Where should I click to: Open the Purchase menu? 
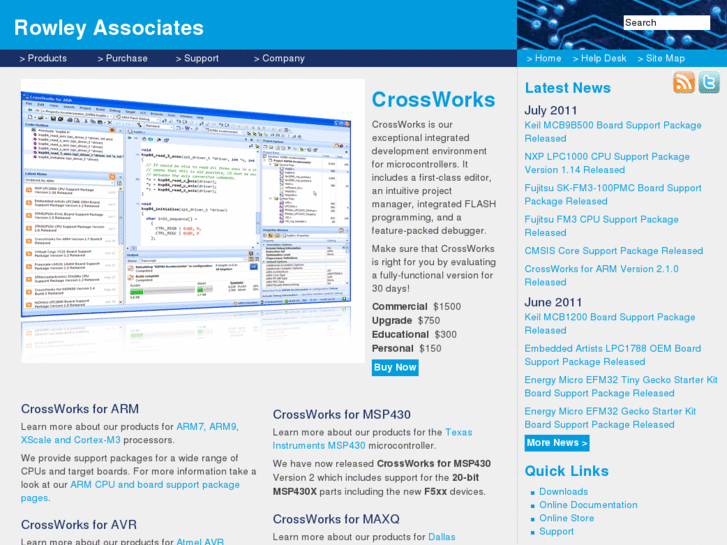click(x=122, y=58)
